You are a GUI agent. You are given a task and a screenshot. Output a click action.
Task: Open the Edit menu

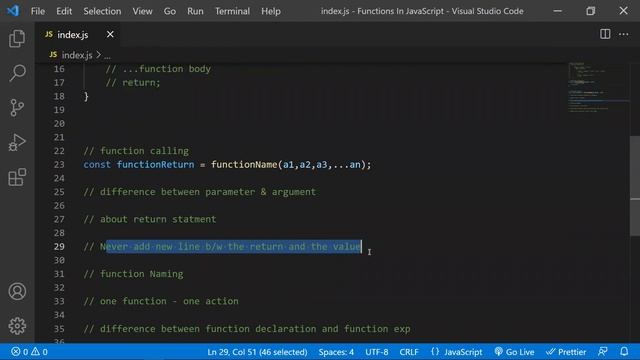click(x=64, y=11)
